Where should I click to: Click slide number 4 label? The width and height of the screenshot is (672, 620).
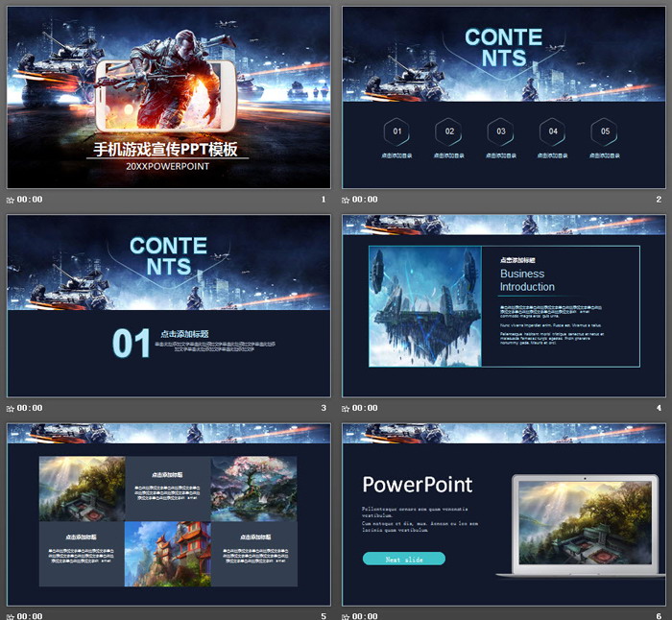point(659,408)
